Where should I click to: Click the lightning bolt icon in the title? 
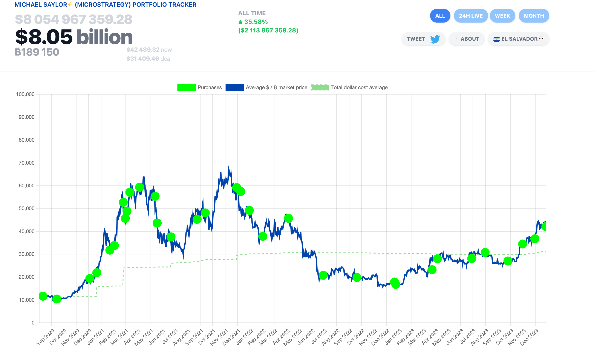click(x=70, y=4)
